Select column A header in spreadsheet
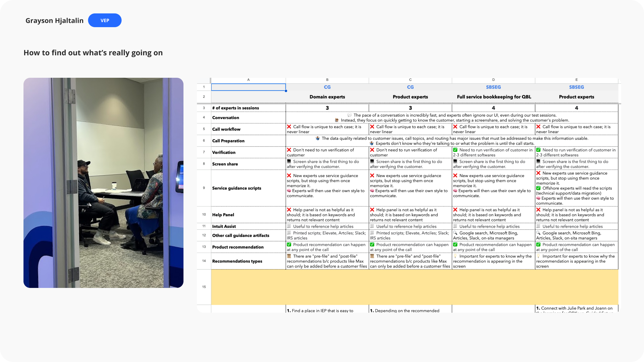The height and width of the screenshot is (362, 644). 248,80
